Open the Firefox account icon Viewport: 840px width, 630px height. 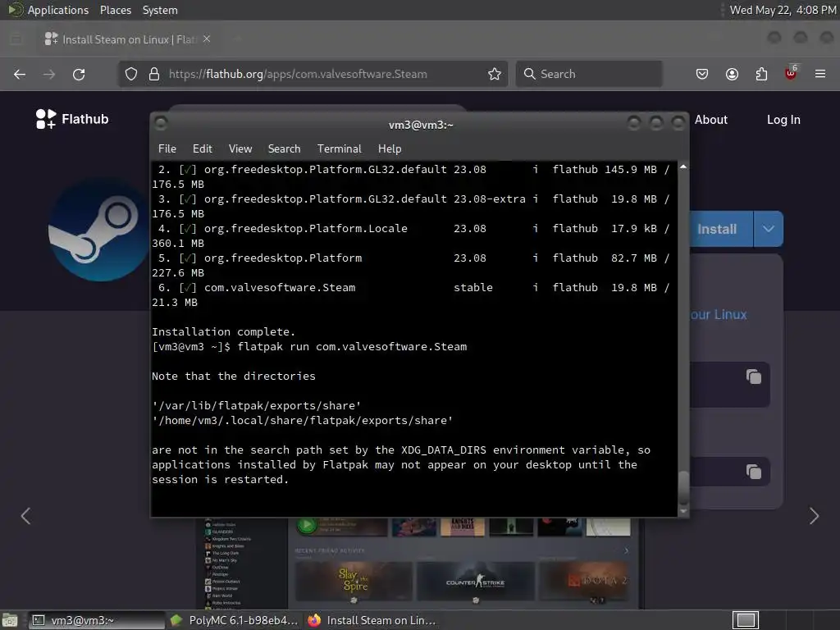point(732,74)
